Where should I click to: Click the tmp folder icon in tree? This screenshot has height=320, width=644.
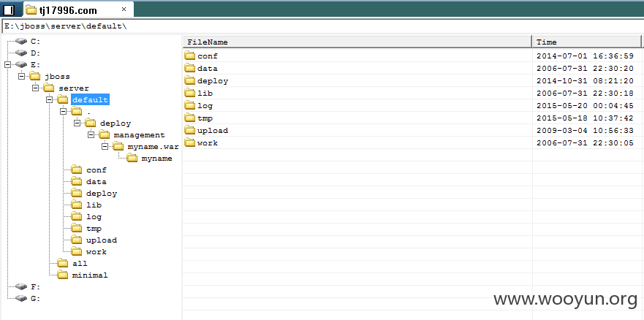pyautogui.click(x=77, y=228)
